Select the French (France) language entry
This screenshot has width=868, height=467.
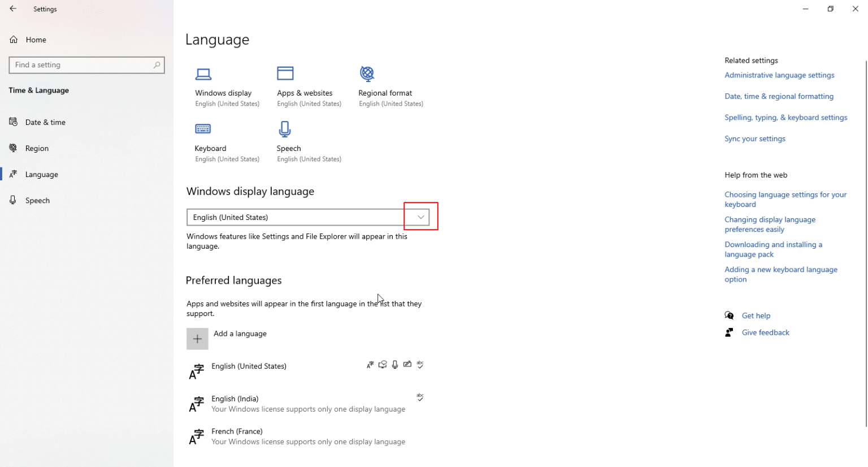coord(237,431)
